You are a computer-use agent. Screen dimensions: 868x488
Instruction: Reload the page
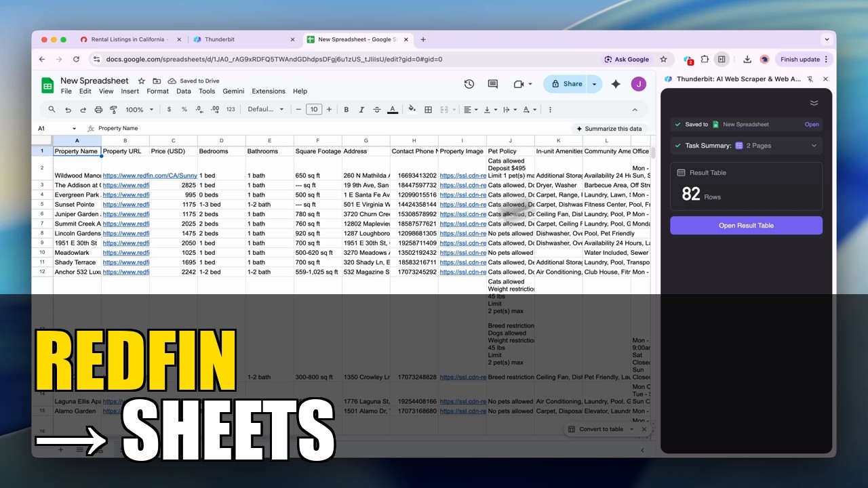coord(76,59)
